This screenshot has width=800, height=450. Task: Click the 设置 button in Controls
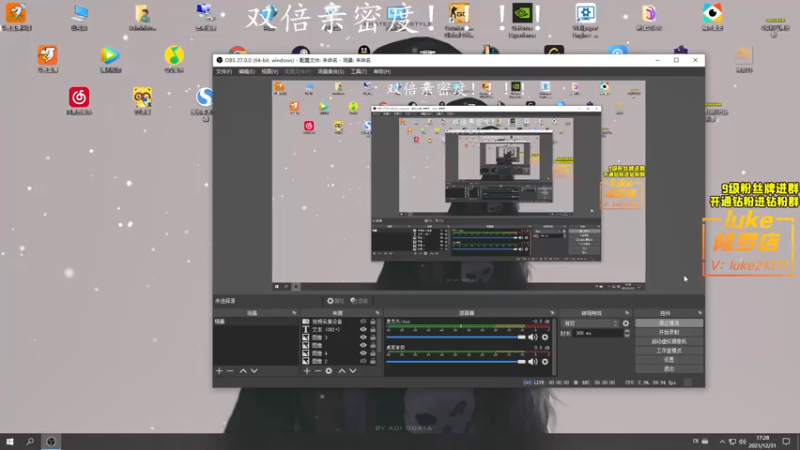pyautogui.click(x=669, y=360)
